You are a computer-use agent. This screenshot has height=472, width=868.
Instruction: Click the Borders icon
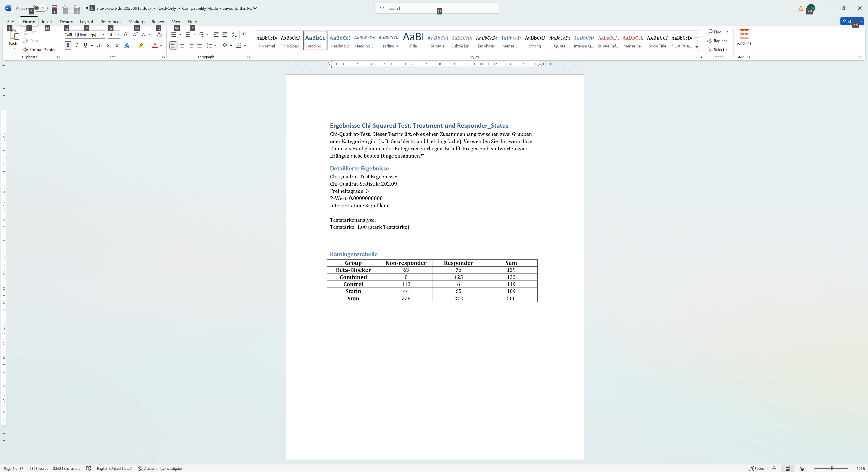pyautogui.click(x=238, y=45)
